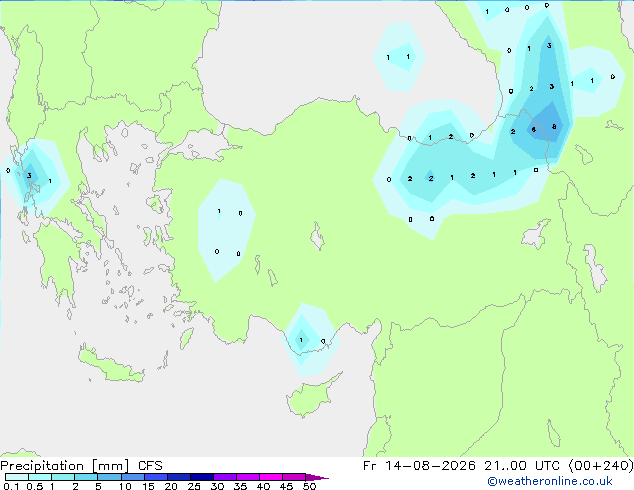The height and width of the screenshot is (490, 634).
Task: Click the 20–25 mm legend swatch
Action: pos(179,477)
